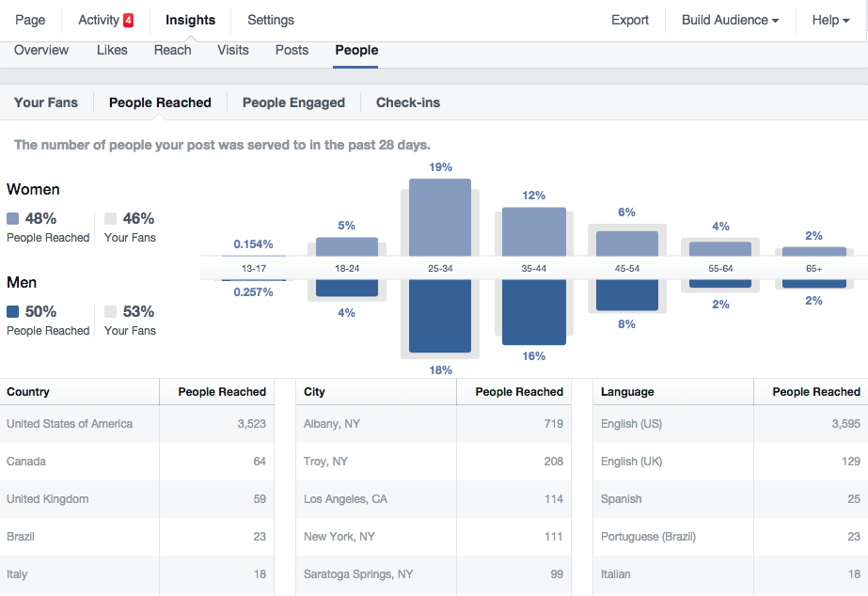Screen dimensions: 868x596
Task: Select the United States of America row
Action: (x=136, y=424)
